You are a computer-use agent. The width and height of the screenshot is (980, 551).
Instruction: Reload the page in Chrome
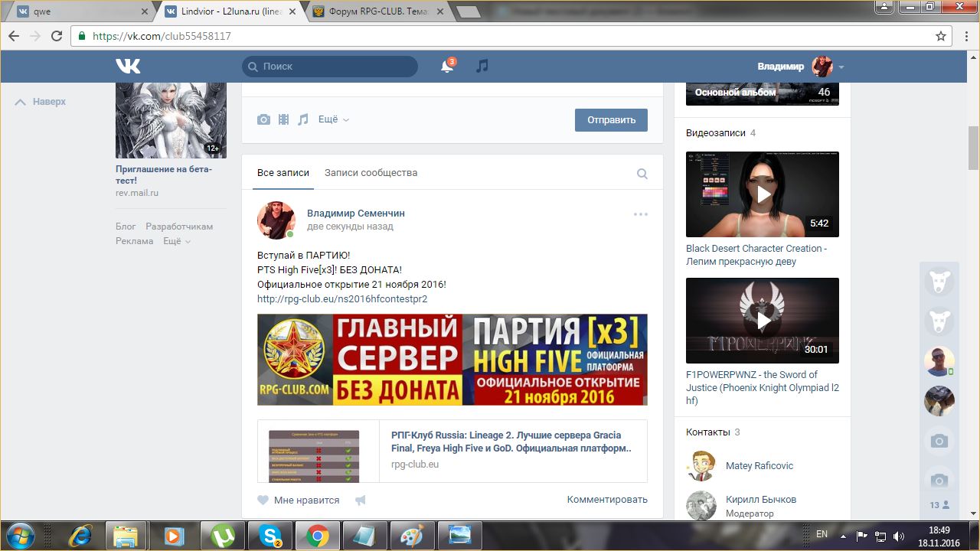[x=56, y=36]
